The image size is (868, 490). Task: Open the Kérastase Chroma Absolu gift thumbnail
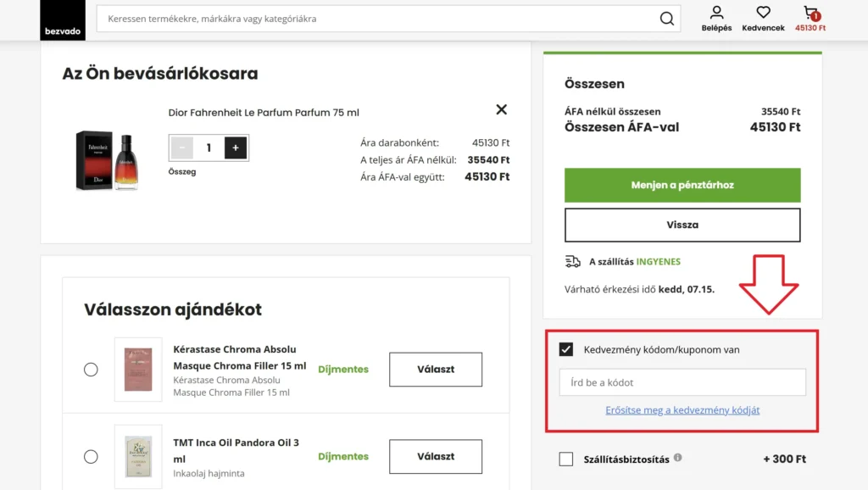[138, 370]
